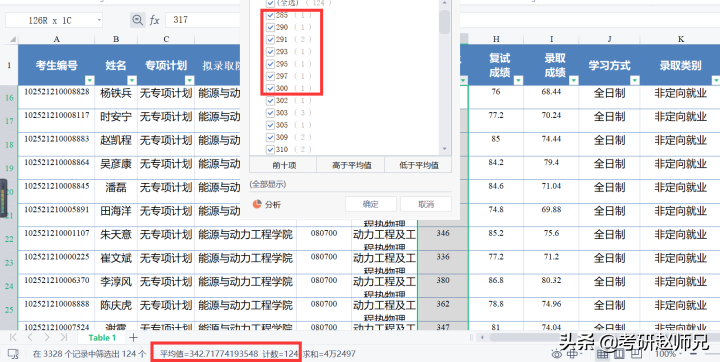Expand the name box dropdown arrow

pos(99,20)
